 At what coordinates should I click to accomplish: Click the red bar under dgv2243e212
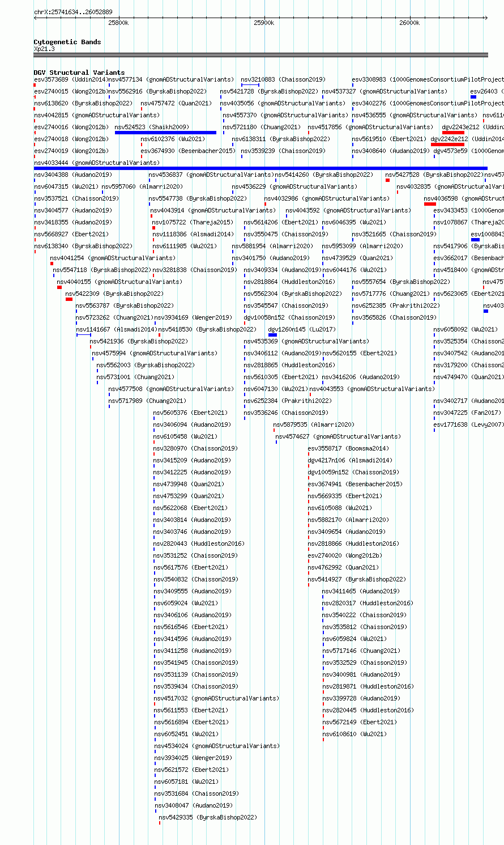pos(453,133)
